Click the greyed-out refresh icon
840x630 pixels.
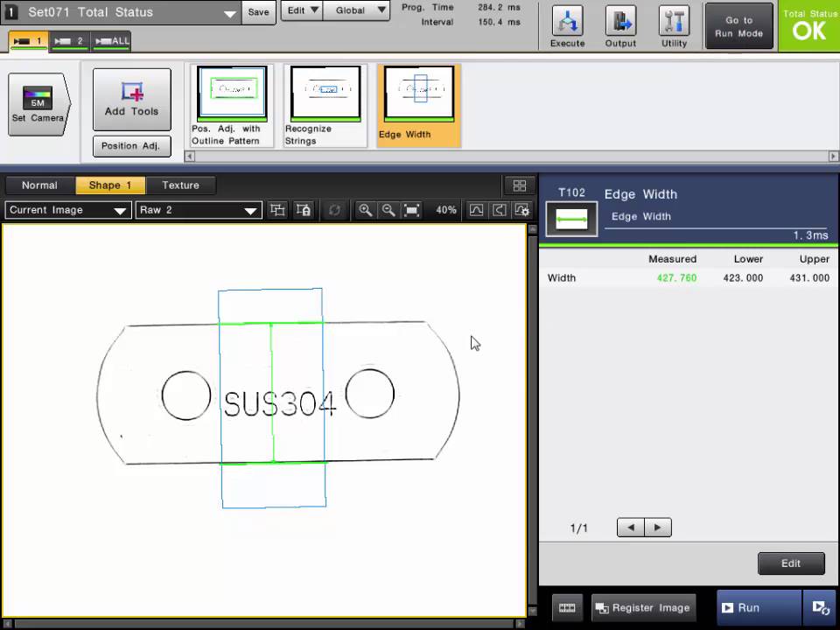tap(334, 210)
